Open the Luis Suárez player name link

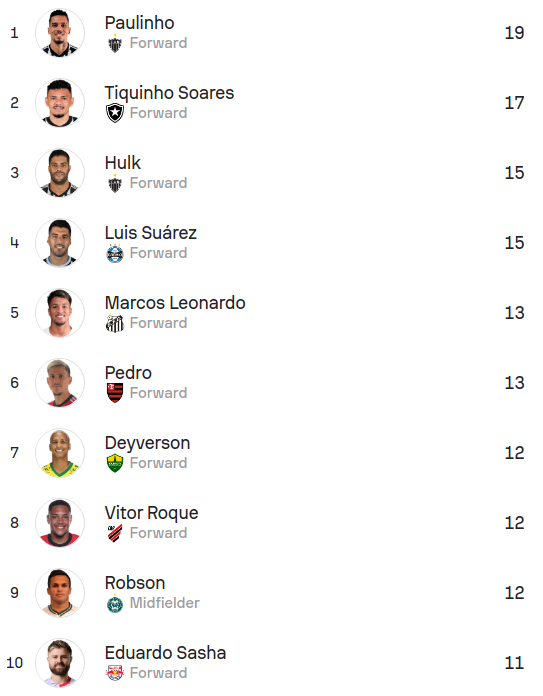click(151, 233)
